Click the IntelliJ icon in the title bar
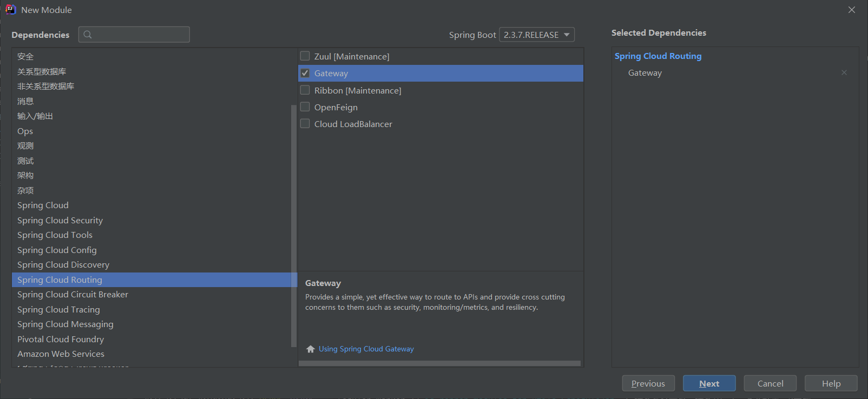 click(x=10, y=10)
